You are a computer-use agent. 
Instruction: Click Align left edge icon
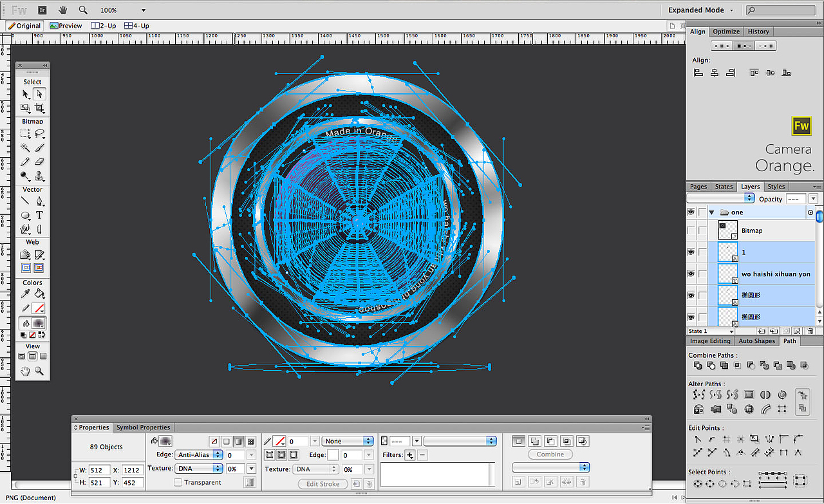[698, 73]
